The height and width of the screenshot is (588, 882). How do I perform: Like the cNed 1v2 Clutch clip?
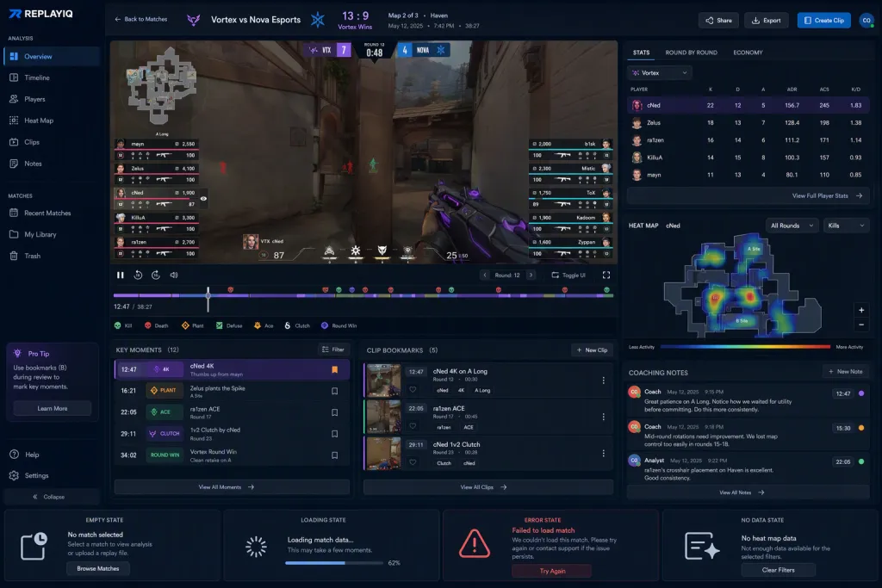point(413,462)
